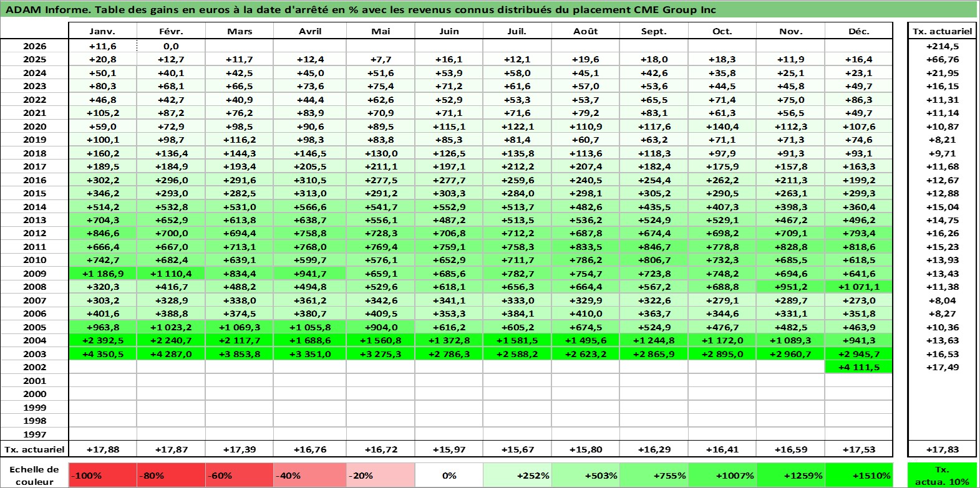Select the +755% color scale swatch
980x488 pixels.
(654, 475)
